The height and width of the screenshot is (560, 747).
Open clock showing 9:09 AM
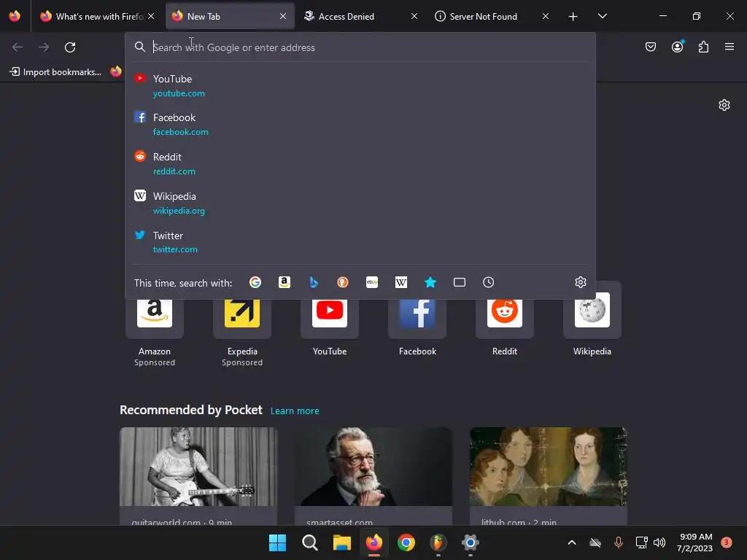695,542
